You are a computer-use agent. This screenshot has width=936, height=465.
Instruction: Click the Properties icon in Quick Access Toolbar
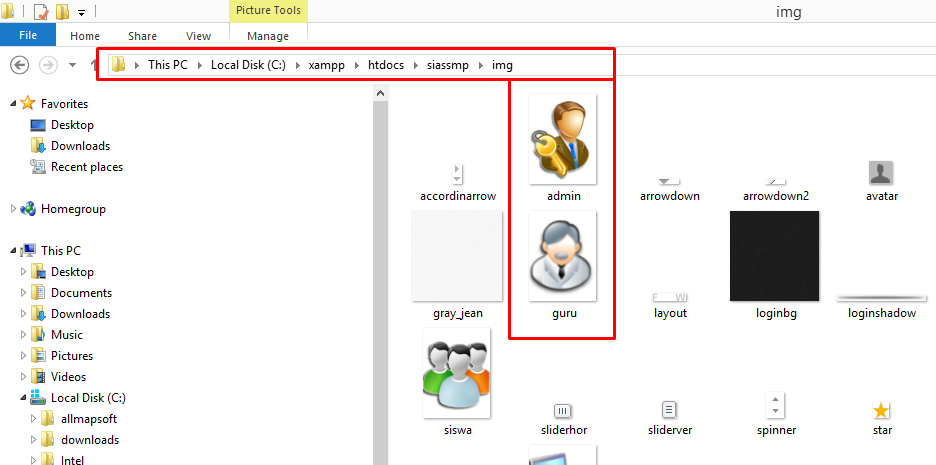point(41,11)
